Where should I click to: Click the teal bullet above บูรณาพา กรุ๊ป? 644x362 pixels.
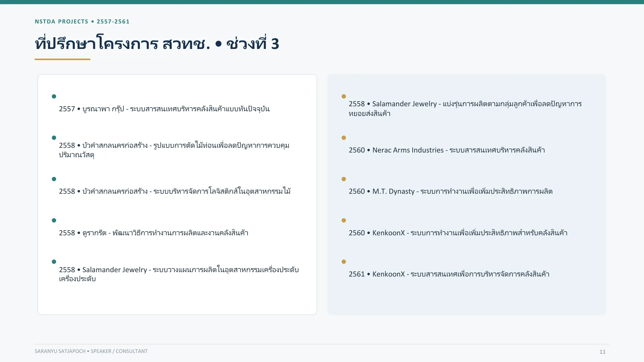pos(54,97)
